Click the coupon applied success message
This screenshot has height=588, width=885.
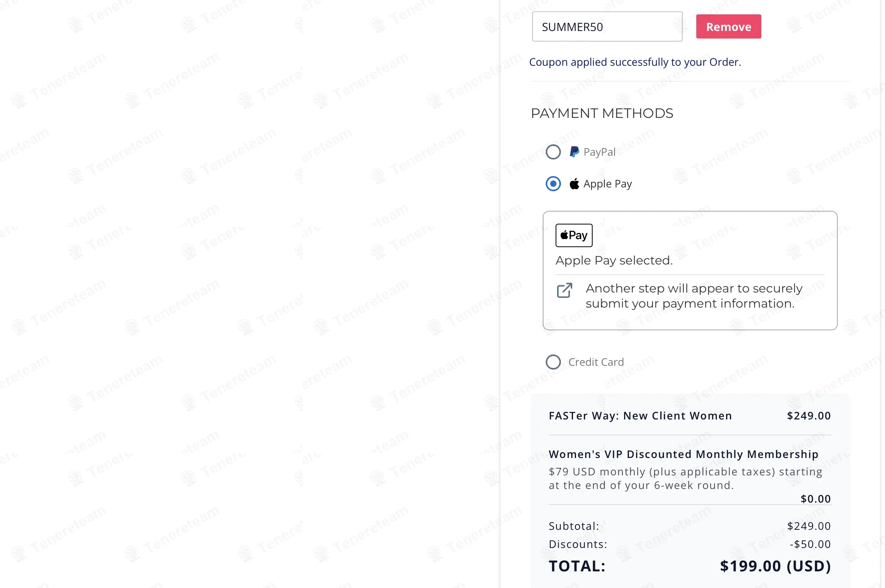click(x=635, y=62)
